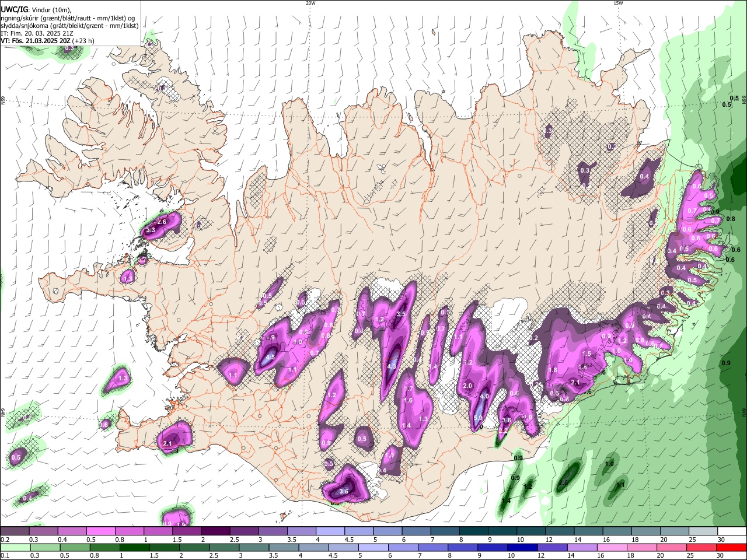
Task: Click the '1.7' snowfall value on the map
Action: pos(409,388)
